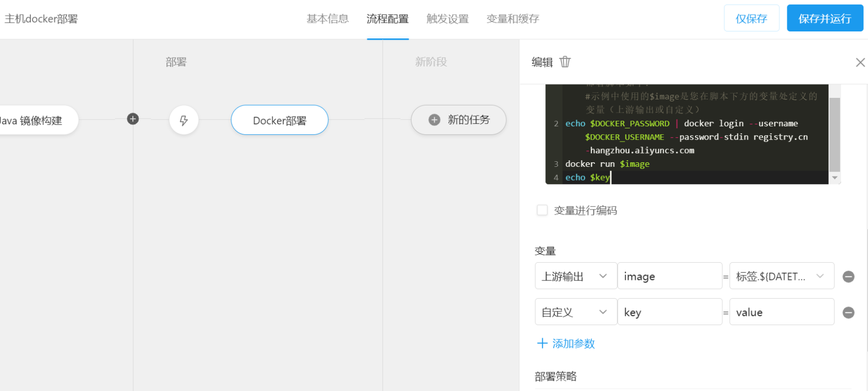
Task: Remove the key variable row
Action: click(x=848, y=312)
